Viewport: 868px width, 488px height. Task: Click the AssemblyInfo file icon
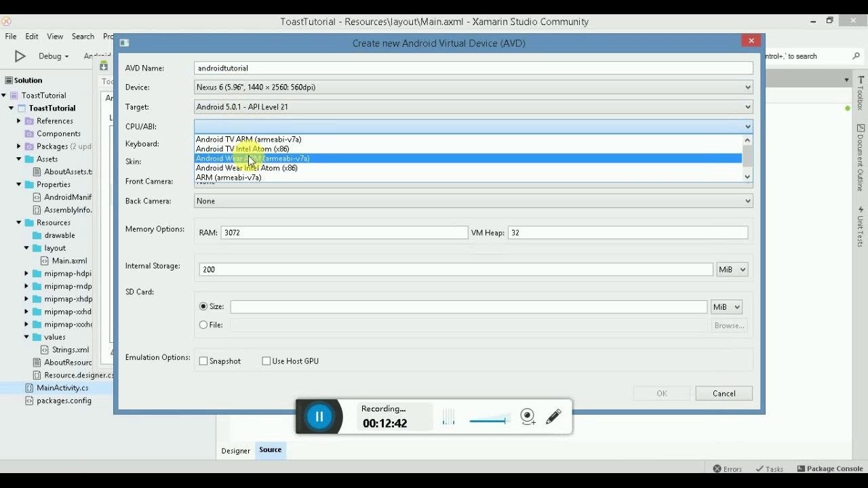click(37, 210)
